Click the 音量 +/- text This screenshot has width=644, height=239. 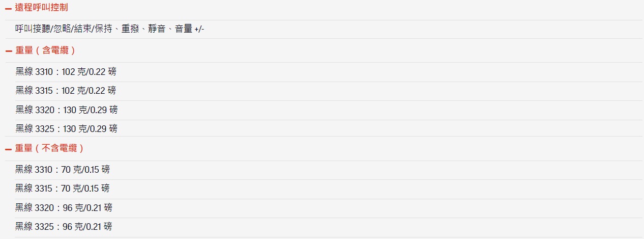tap(189, 29)
